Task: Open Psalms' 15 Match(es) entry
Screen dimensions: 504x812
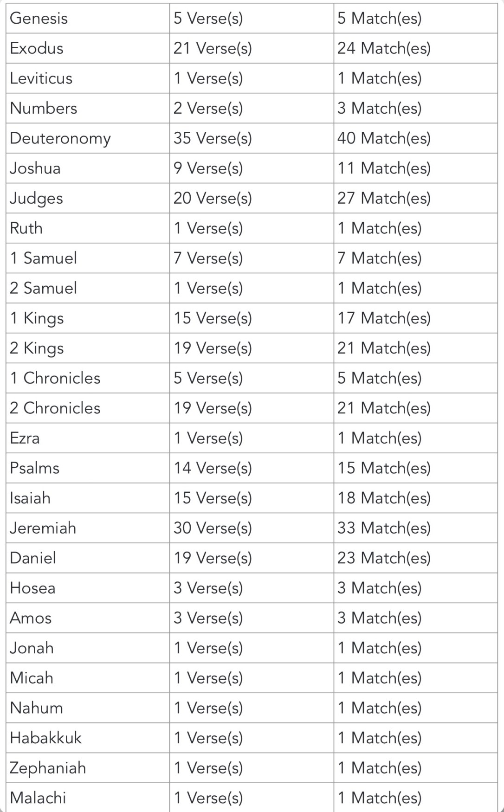Action: [x=384, y=468]
